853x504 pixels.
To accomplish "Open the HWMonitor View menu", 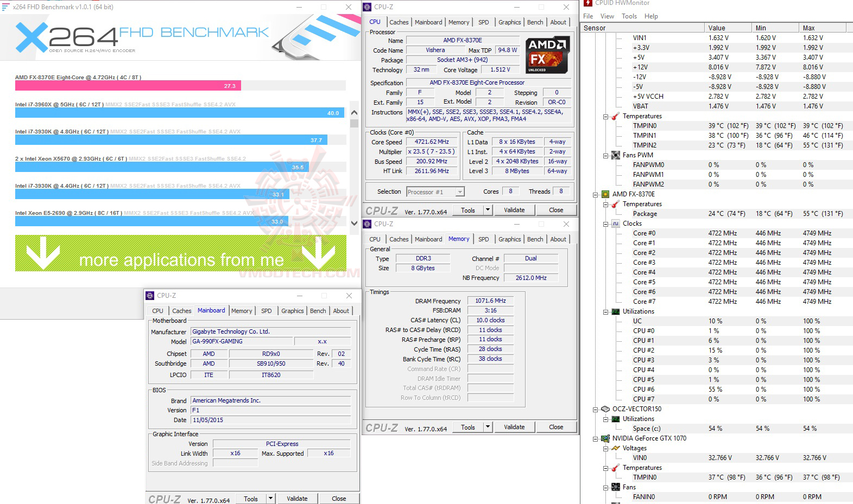I will pyautogui.click(x=607, y=16).
